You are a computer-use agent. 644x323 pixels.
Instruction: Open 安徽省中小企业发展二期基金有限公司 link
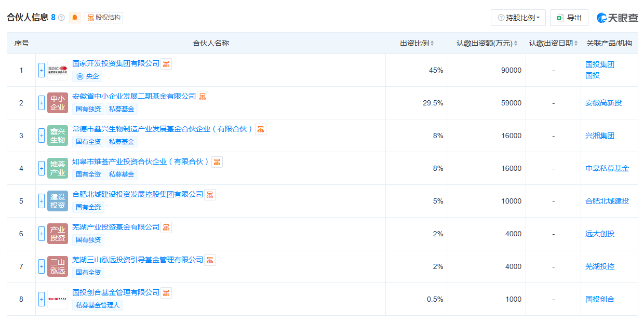134,96
